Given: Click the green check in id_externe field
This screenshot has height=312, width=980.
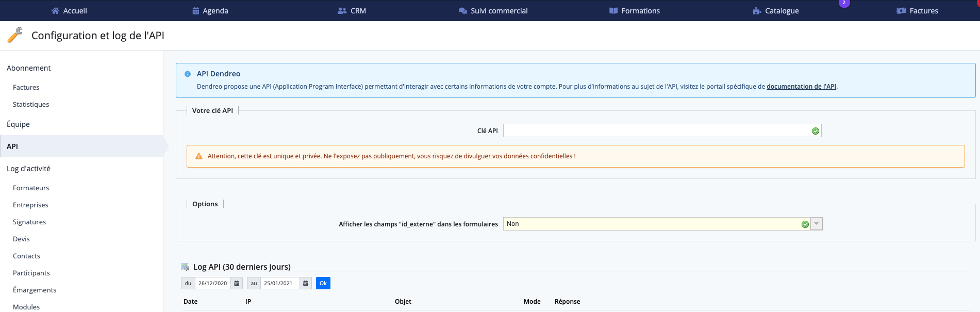Looking at the screenshot, I should 805,224.
